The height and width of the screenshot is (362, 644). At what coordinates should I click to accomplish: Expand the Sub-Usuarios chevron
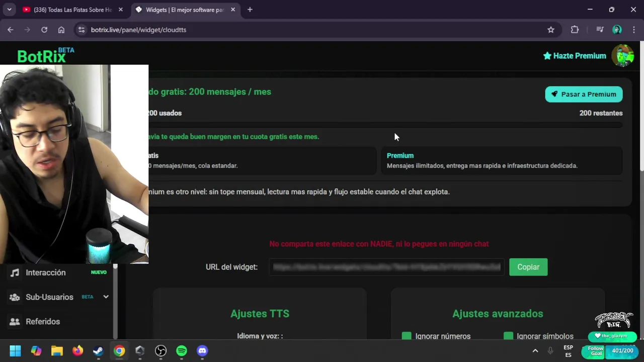106,297
